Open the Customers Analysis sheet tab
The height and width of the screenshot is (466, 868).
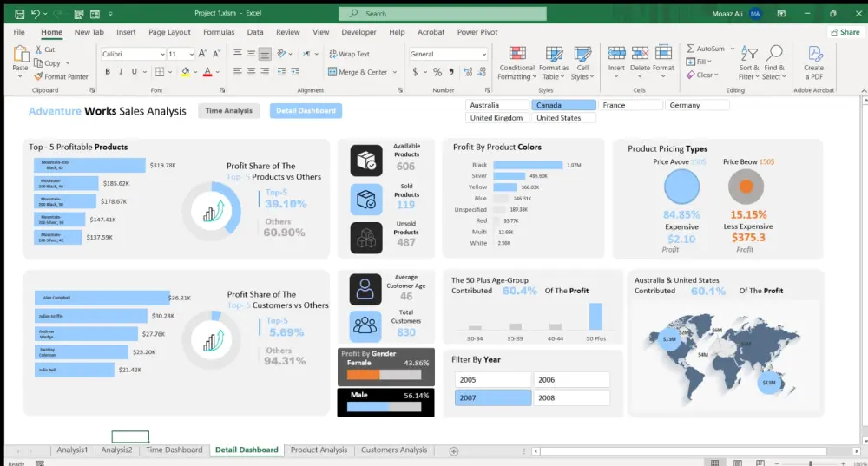(394, 450)
